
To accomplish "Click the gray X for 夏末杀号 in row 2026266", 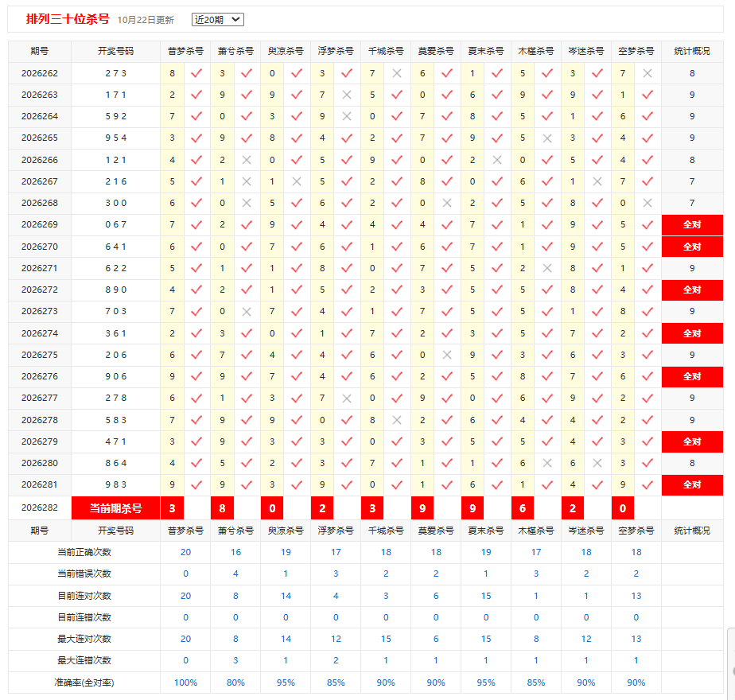I will click(497, 160).
